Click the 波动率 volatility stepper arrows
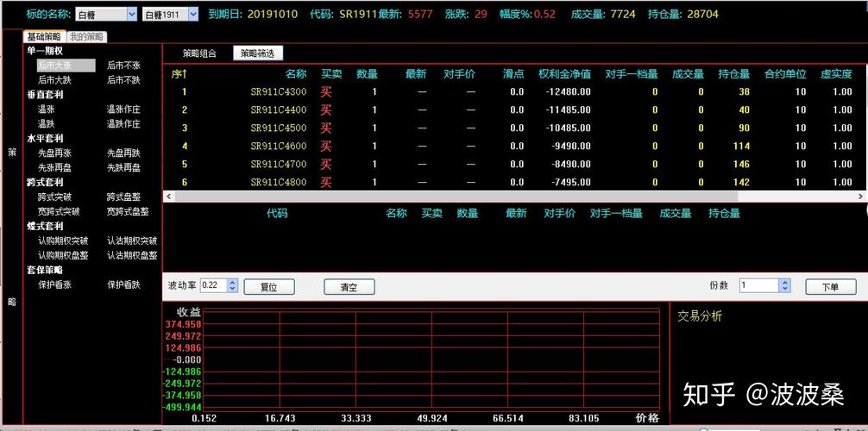The width and height of the screenshot is (868, 431). tap(232, 286)
